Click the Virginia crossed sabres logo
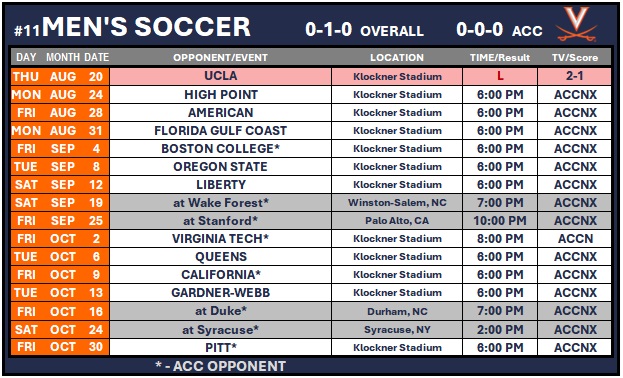 pyautogui.click(x=577, y=24)
